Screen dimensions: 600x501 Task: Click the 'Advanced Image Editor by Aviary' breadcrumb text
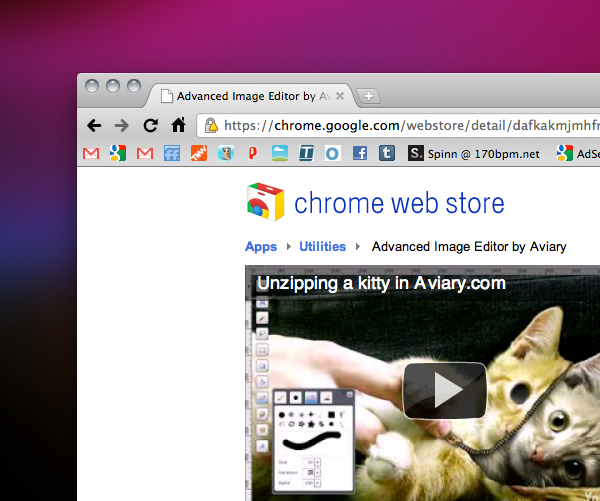469,247
